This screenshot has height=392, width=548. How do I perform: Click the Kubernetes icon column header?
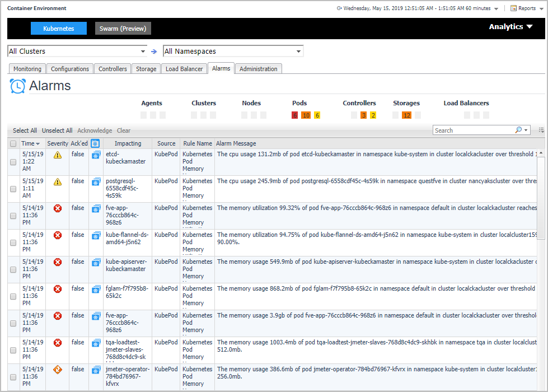pyautogui.click(x=95, y=143)
